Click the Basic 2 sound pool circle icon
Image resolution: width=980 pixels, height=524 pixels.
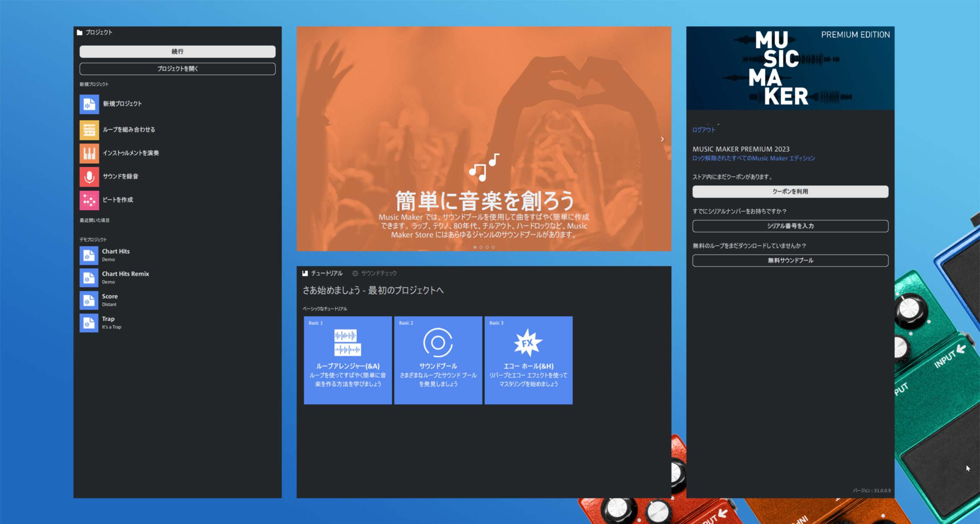coord(438,342)
